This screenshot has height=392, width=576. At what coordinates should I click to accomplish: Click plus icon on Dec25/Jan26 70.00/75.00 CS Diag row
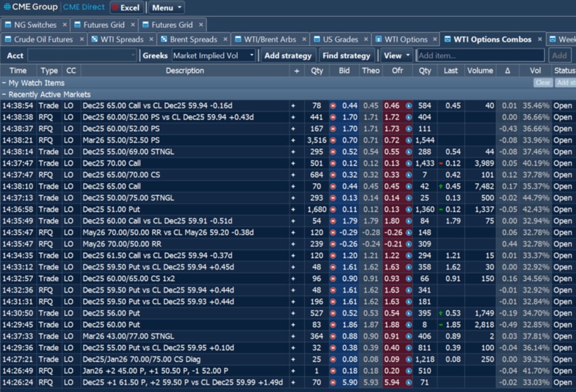(x=293, y=360)
